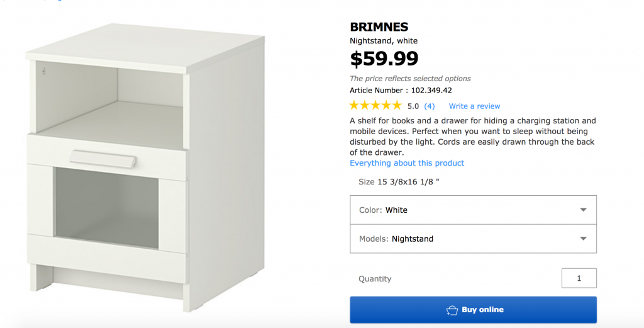Click the cart icon on Buy online
The width and height of the screenshot is (644, 328).
452,310
